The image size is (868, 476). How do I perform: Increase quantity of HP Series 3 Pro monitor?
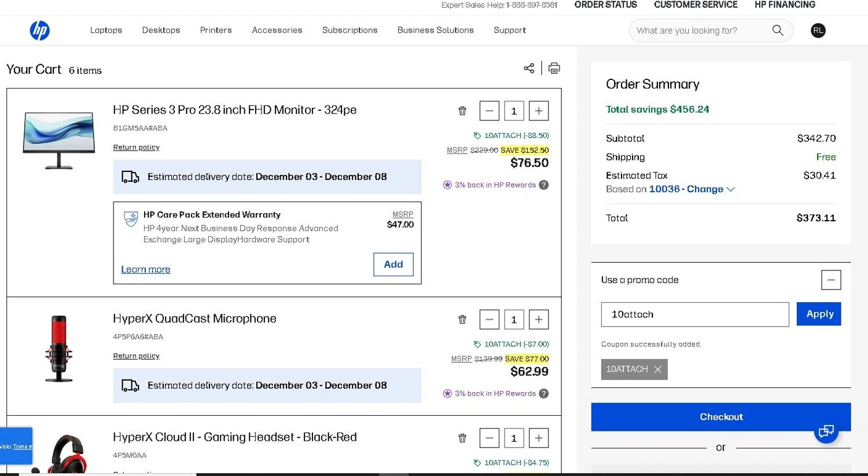(x=539, y=111)
